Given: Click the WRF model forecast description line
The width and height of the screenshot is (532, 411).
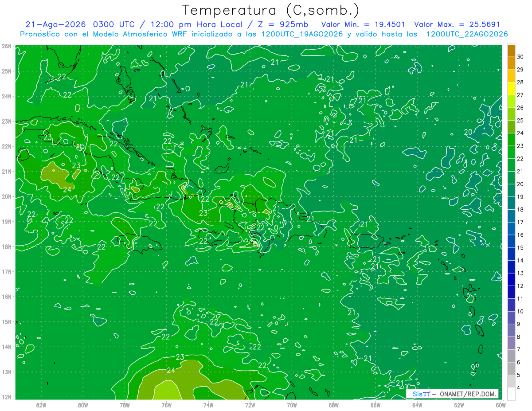Looking at the screenshot, I should [x=264, y=34].
